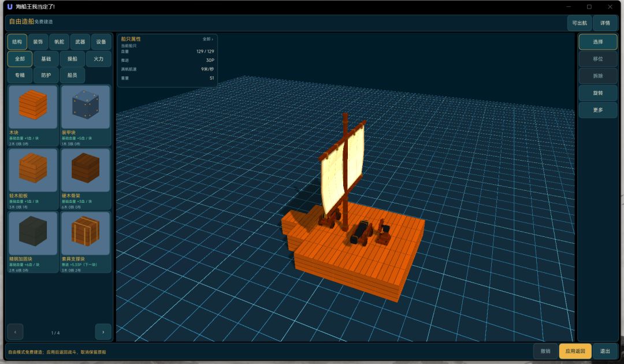Activate the 选择 select tool

tap(598, 42)
